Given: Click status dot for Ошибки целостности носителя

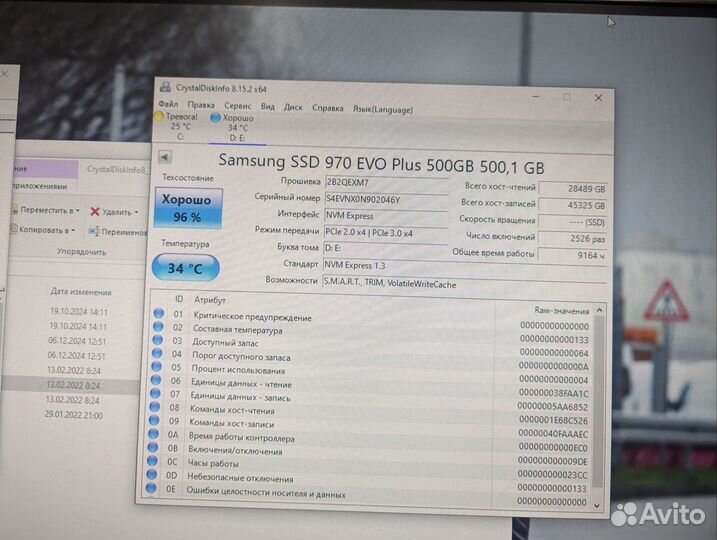Looking at the screenshot, I should pos(151,488).
